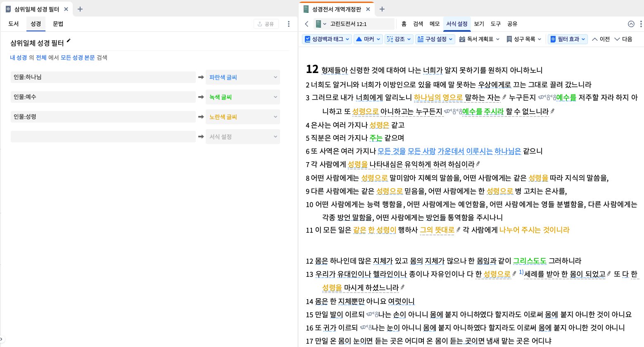Click the 전체 range link
The height and width of the screenshot is (347, 644).
pos(41,58)
